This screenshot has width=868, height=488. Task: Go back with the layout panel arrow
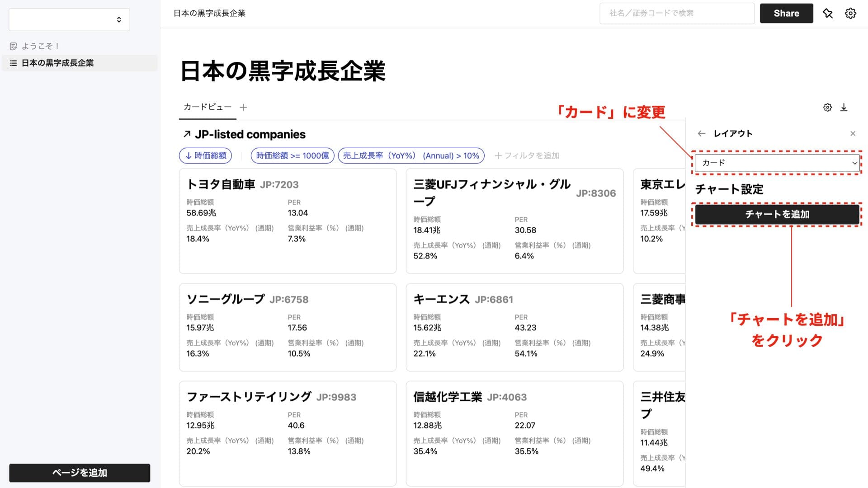pos(702,134)
